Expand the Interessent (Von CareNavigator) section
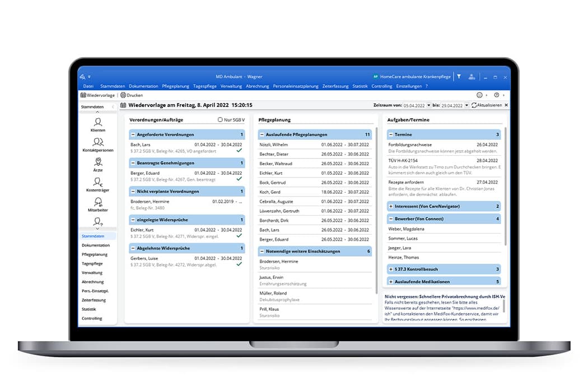This screenshot has width=588, height=392. pyautogui.click(x=391, y=207)
